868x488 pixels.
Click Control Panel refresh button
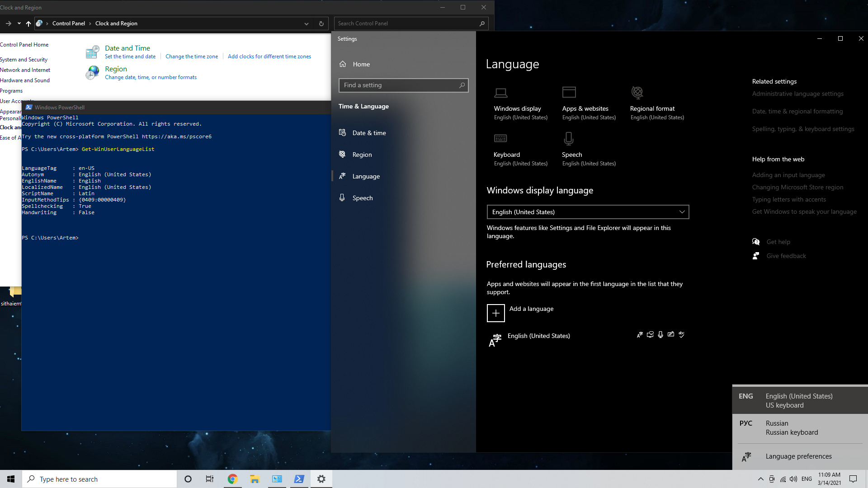(x=321, y=23)
